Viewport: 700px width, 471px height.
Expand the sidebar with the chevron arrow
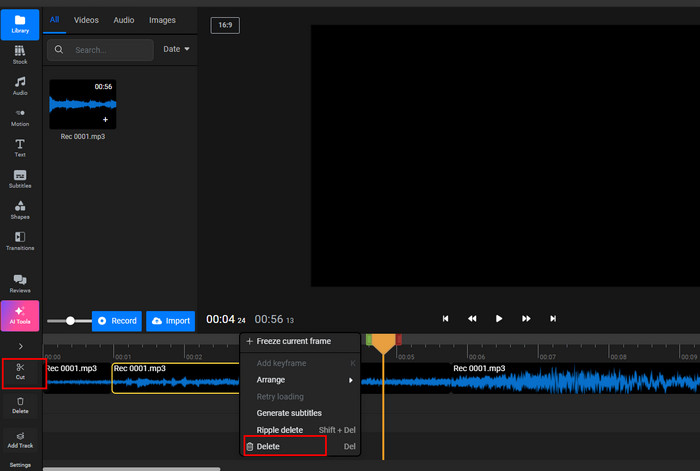click(x=21, y=346)
